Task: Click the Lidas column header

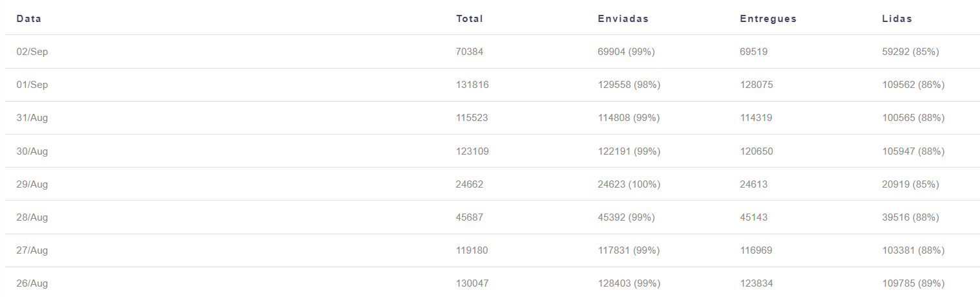Action: tap(897, 19)
